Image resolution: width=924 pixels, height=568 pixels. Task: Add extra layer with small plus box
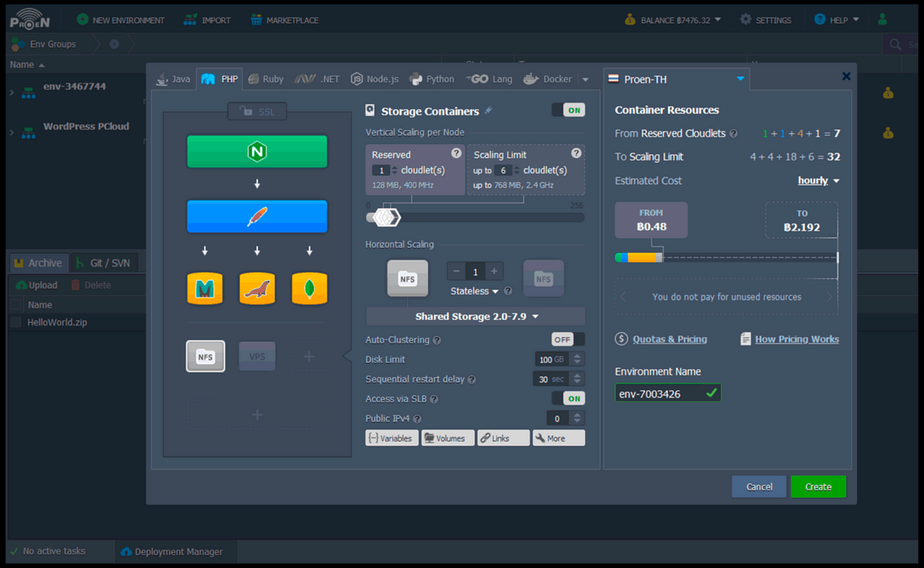(x=309, y=356)
